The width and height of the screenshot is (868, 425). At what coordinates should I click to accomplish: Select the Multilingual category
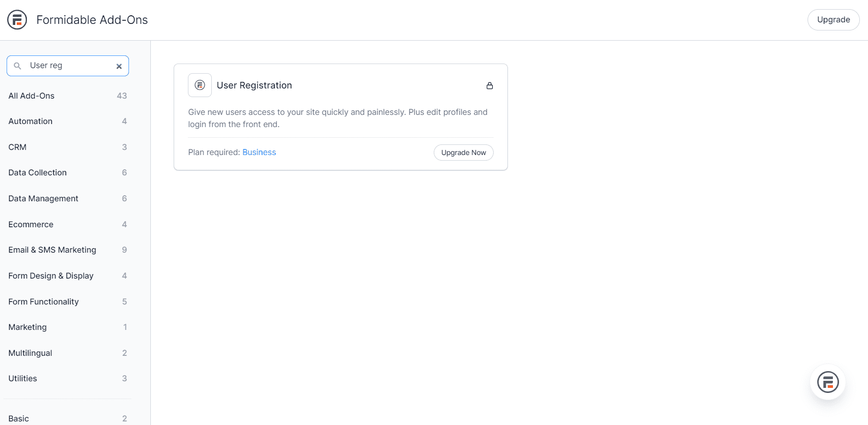(30, 353)
